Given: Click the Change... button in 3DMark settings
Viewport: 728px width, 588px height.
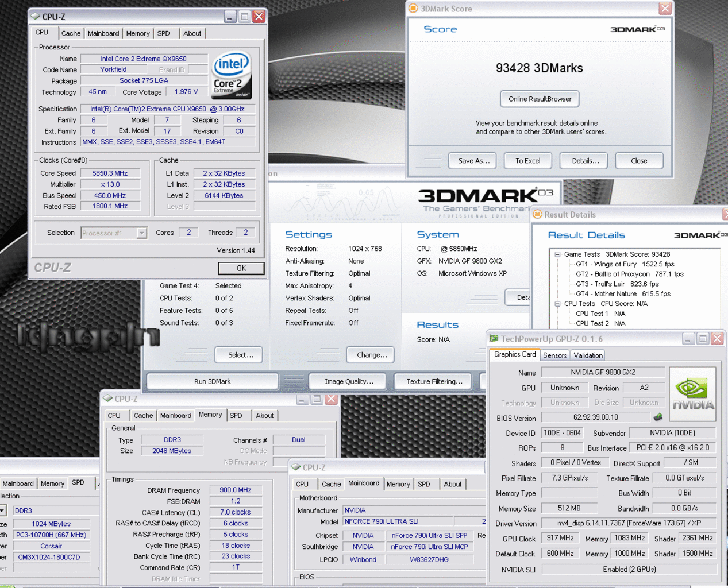Looking at the screenshot, I should click(372, 355).
